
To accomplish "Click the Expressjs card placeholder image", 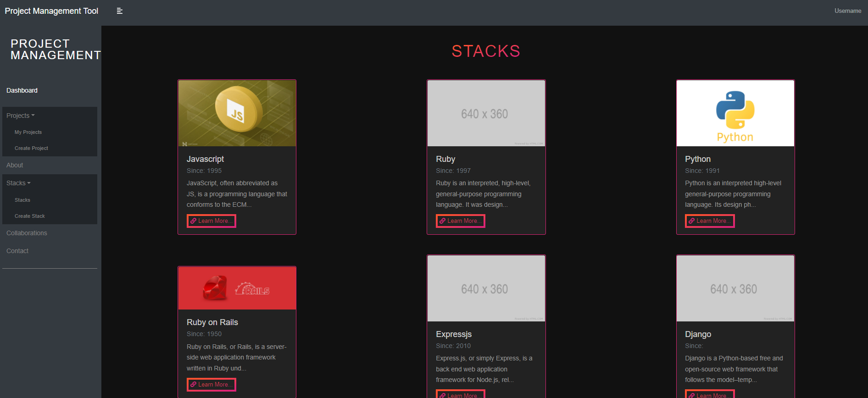I will coord(486,288).
